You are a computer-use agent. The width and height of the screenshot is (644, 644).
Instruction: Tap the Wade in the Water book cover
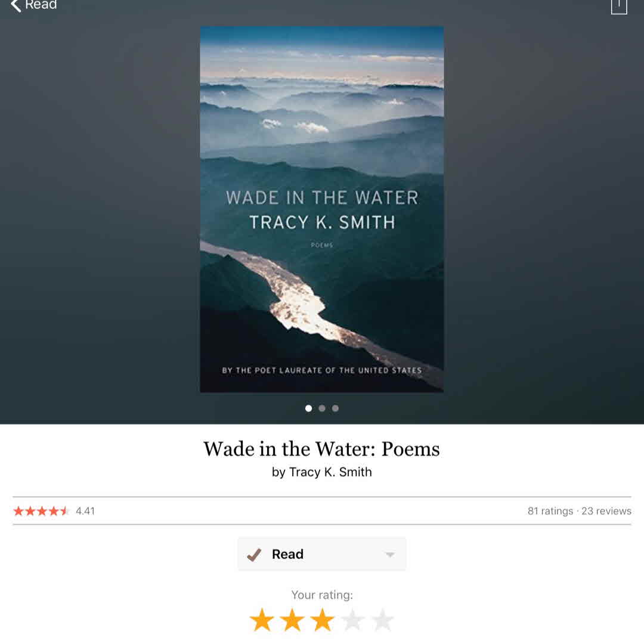(x=321, y=209)
